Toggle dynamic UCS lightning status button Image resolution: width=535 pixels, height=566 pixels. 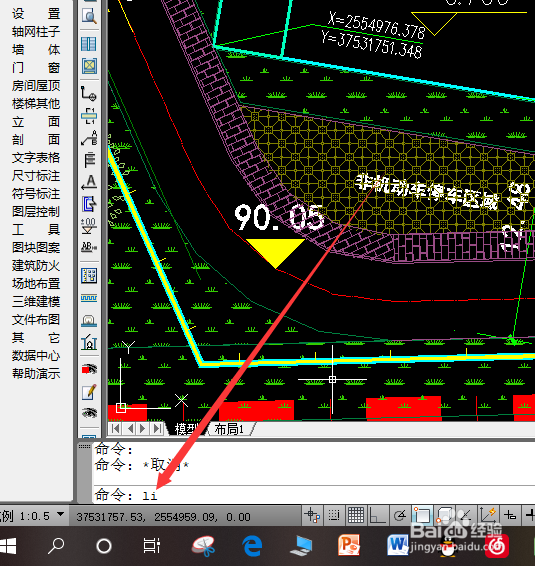click(488, 515)
